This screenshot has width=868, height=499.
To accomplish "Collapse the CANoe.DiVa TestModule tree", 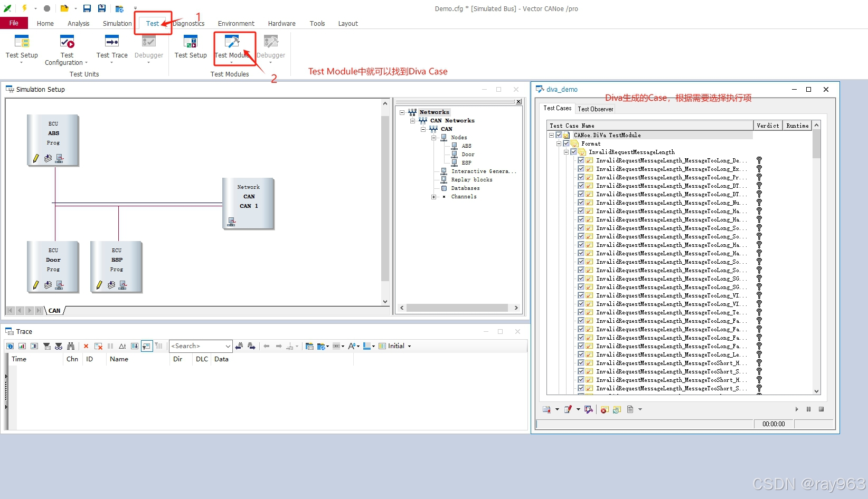I will (552, 135).
